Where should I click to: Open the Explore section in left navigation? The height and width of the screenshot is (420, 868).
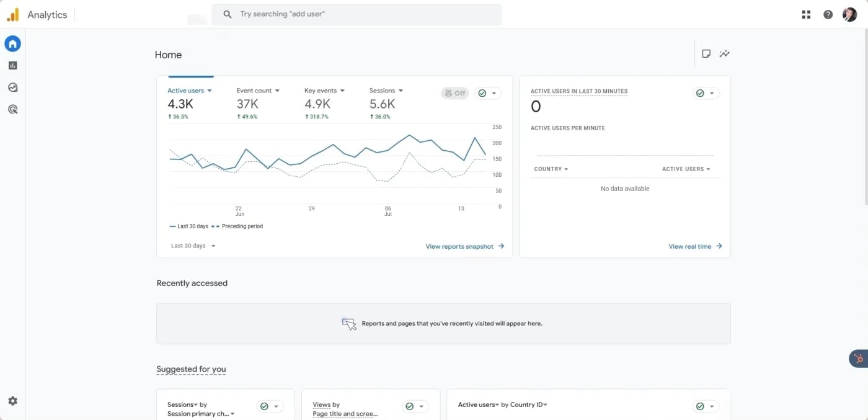[12, 87]
